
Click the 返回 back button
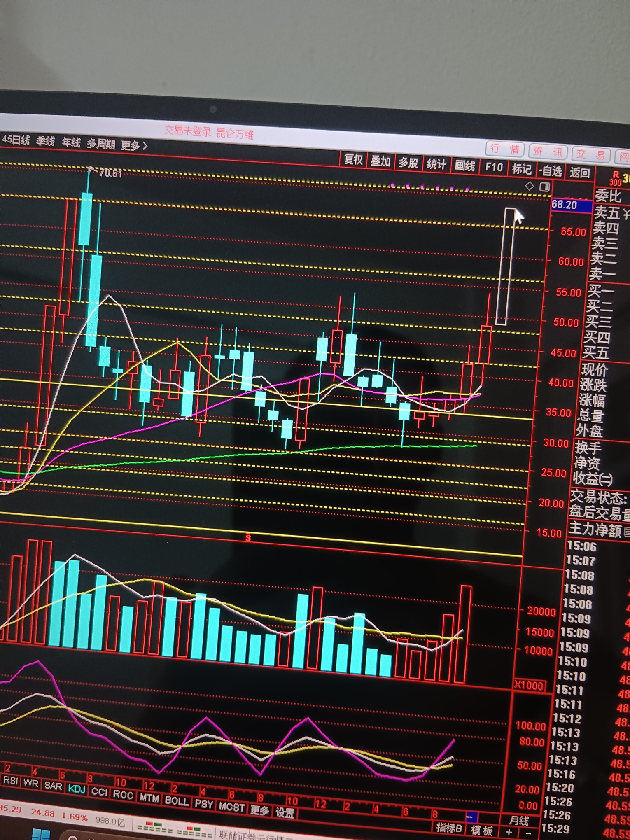coord(579,172)
